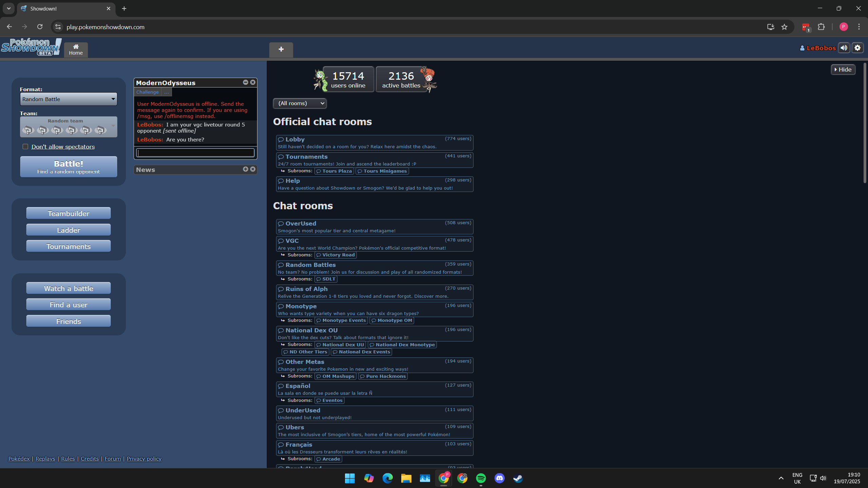Focus the private message input field
The height and width of the screenshot is (488, 868).
pyautogui.click(x=195, y=153)
